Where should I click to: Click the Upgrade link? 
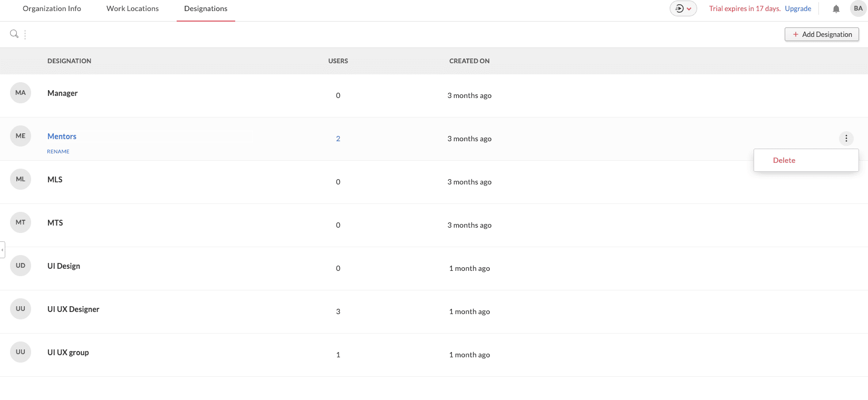[798, 9]
